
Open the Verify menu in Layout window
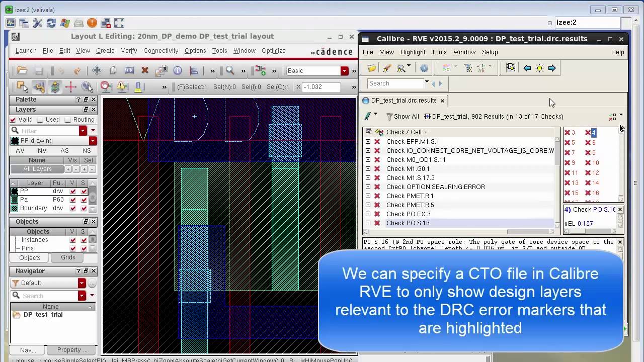[x=129, y=51]
